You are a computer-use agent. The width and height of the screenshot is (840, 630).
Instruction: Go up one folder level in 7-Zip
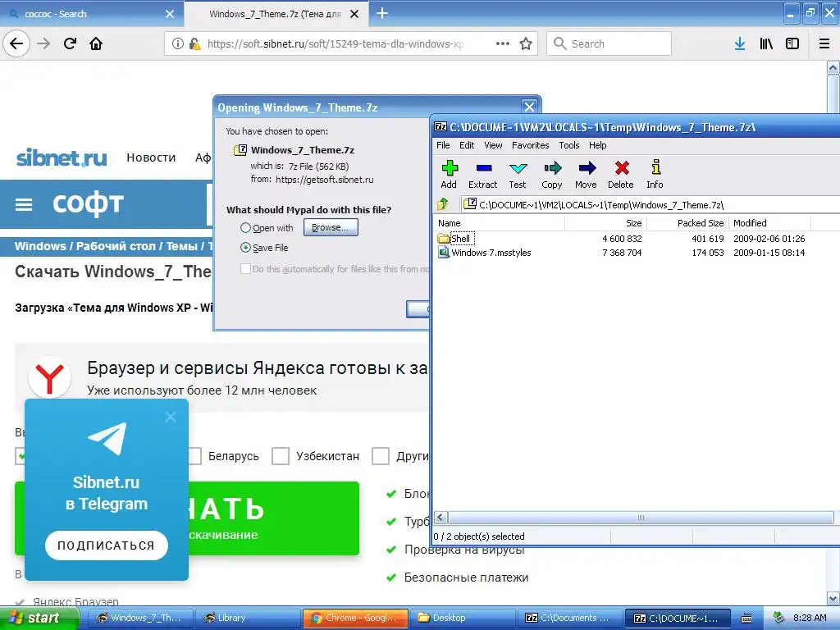[443, 204]
